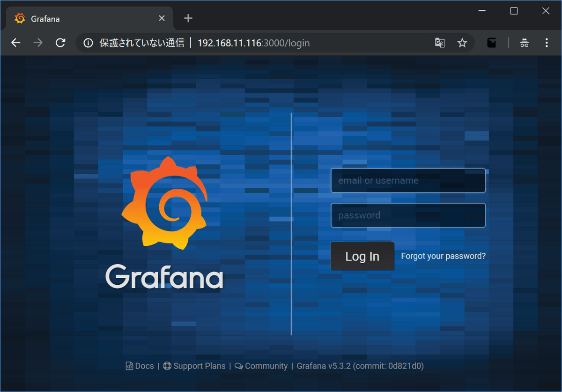Select the Grafana browser tab

point(84,19)
